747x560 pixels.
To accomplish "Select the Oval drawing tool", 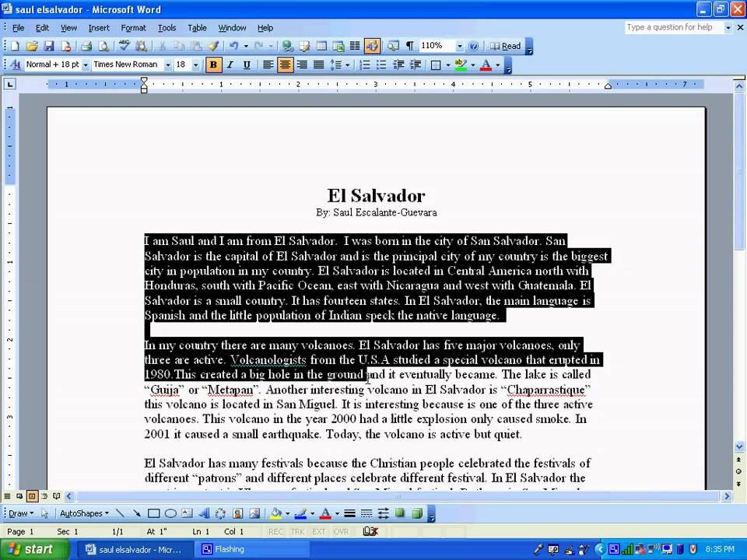I will tap(170, 513).
